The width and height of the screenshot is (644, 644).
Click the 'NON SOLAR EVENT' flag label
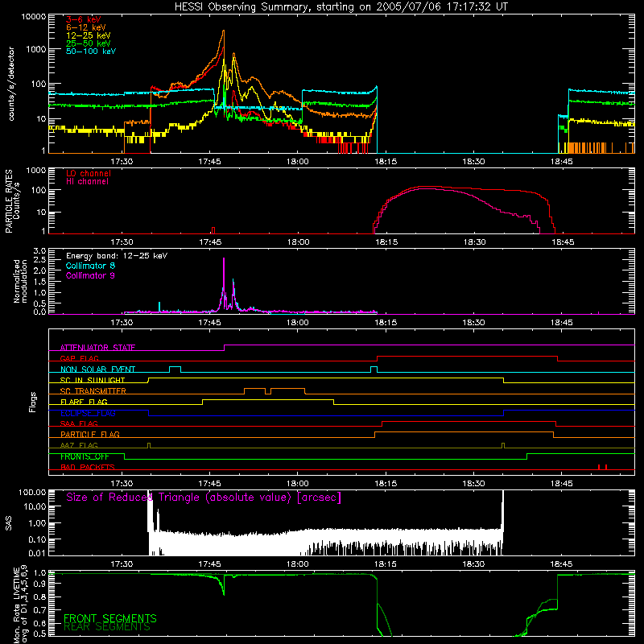pyautogui.click(x=97, y=369)
